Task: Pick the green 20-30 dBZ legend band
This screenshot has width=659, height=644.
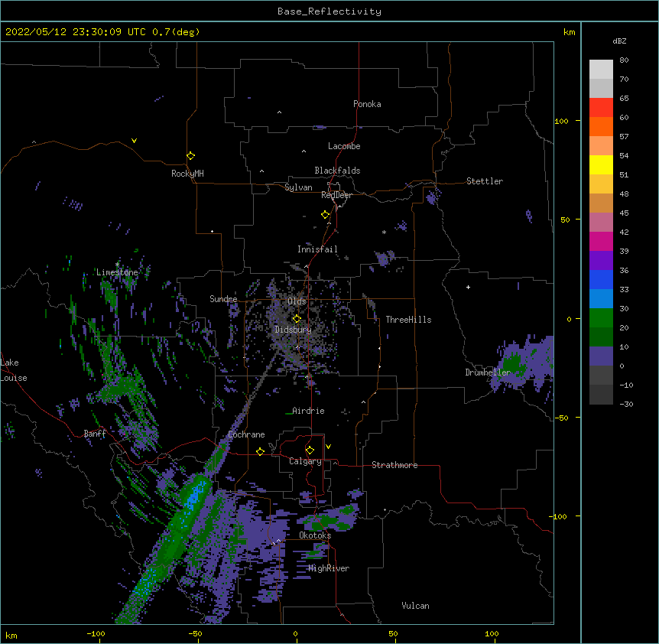Action: 601,318
